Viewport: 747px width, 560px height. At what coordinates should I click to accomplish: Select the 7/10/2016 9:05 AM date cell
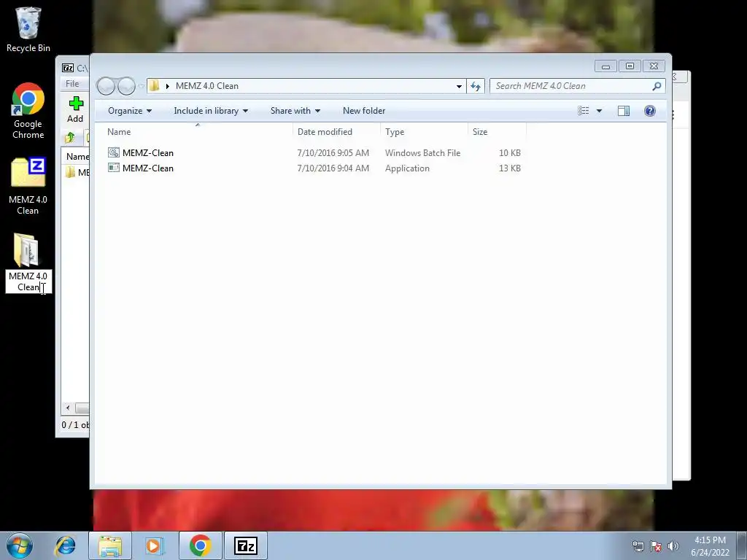point(333,153)
